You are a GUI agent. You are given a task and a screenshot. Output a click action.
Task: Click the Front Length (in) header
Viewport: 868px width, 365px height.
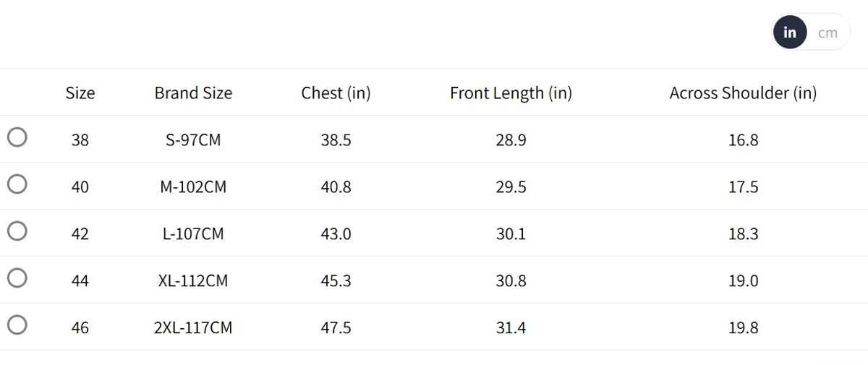click(x=511, y=93)
